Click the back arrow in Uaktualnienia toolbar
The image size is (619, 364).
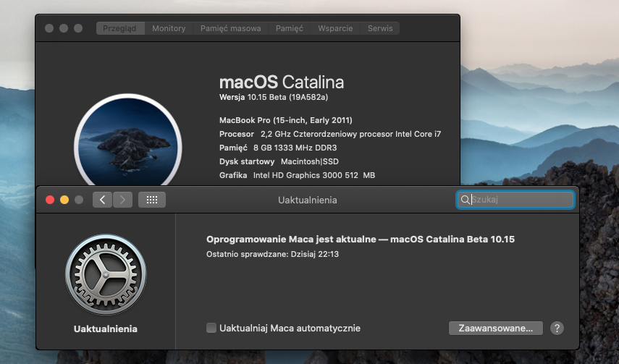[x=102, y=200]
